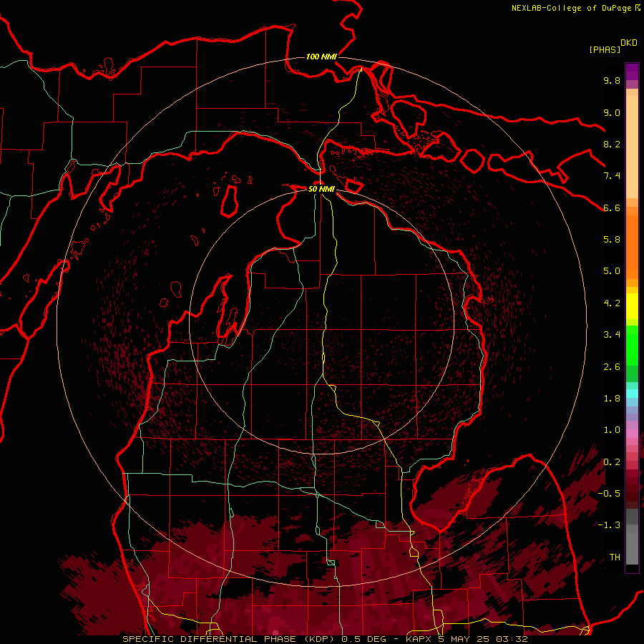
Task: Click the 50 NMI range ring label
Action: pos(321,189)
